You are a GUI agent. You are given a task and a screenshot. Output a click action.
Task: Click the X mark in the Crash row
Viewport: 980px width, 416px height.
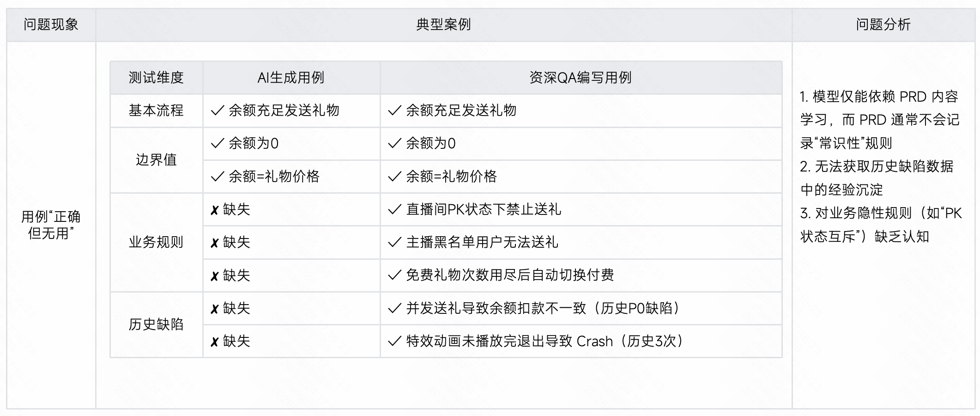(x=214, y=342)
